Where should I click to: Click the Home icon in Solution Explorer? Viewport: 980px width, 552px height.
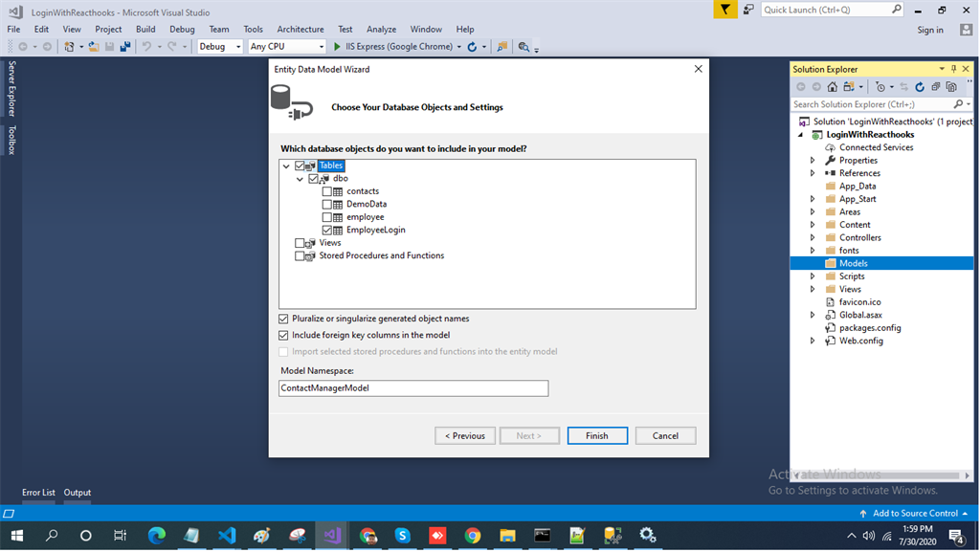(833, 87)
